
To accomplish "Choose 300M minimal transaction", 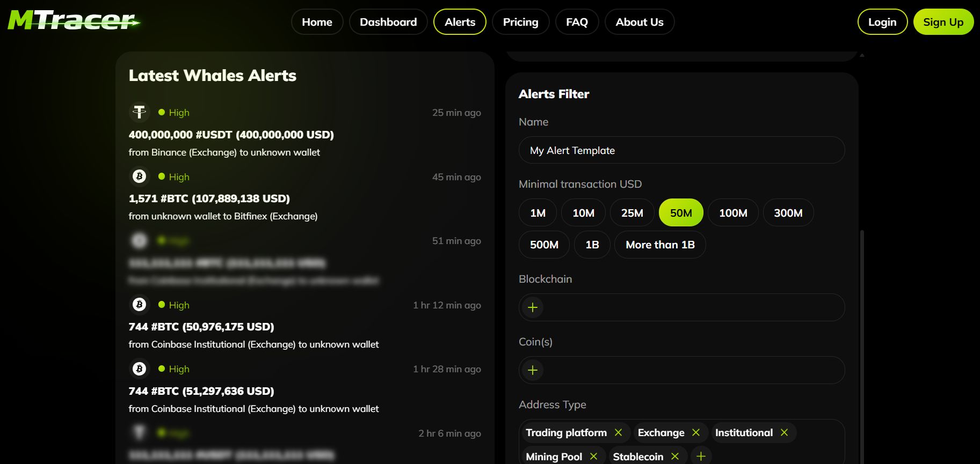I will pos(788,213).
